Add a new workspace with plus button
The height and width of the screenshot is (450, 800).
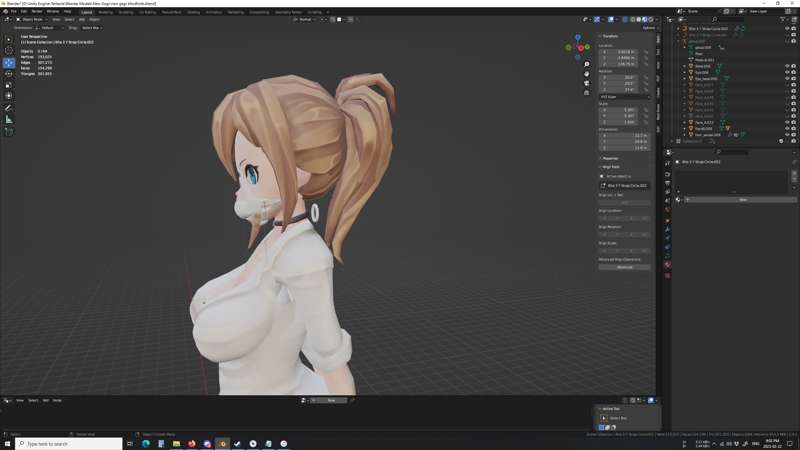[328, 12]
